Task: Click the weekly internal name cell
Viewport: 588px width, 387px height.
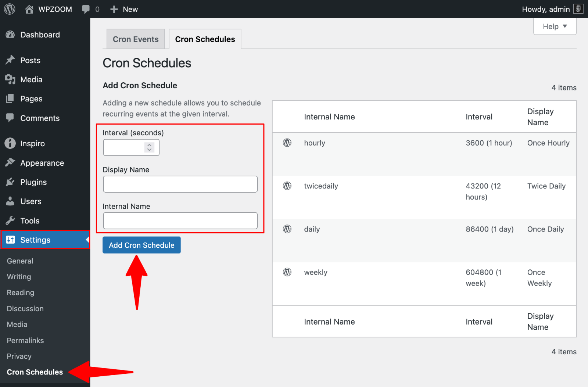Action: (x=316, y=272)
